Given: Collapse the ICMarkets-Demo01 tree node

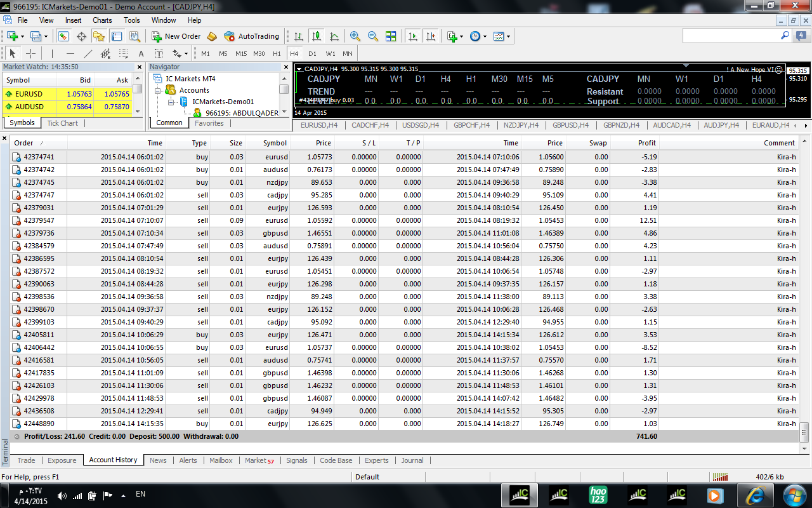Looking at the screenshot, I should (170, 102).
